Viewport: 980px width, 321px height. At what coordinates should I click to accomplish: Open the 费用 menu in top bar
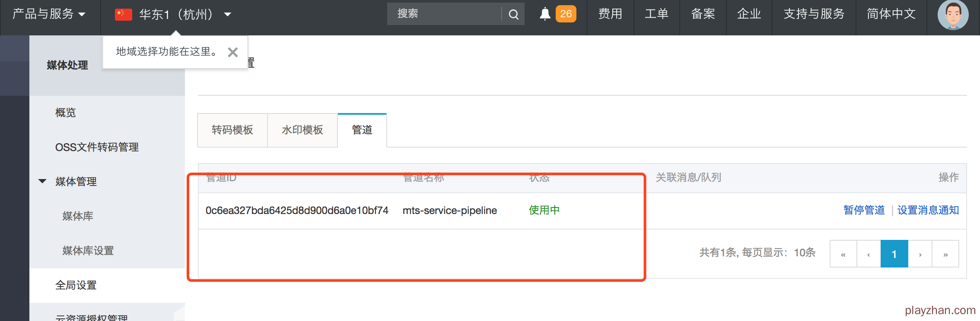(x=610, y=14)
